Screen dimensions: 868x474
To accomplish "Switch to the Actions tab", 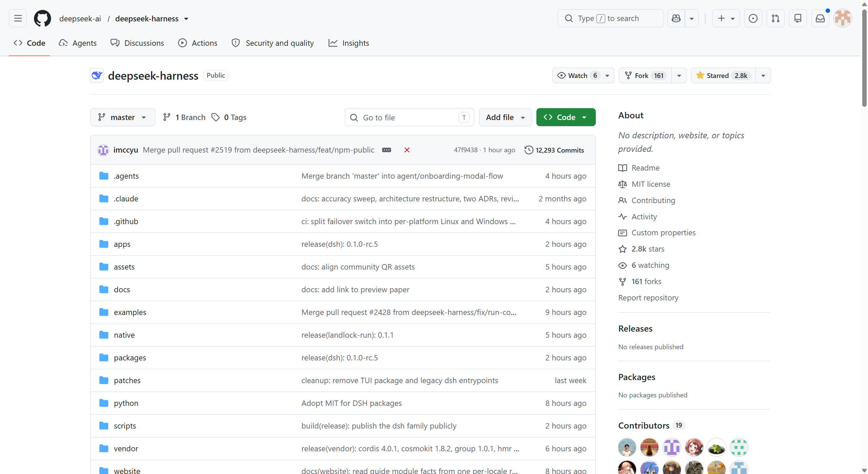I will [198, 43].
